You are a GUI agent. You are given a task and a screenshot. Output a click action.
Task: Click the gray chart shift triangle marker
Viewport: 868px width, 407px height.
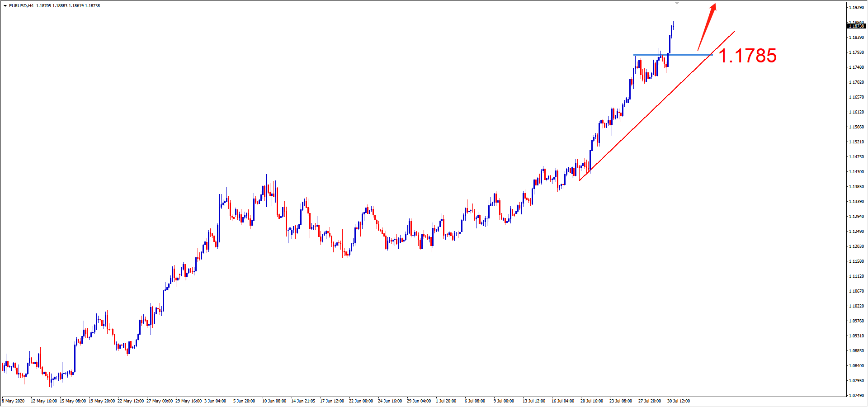(677, 3)
